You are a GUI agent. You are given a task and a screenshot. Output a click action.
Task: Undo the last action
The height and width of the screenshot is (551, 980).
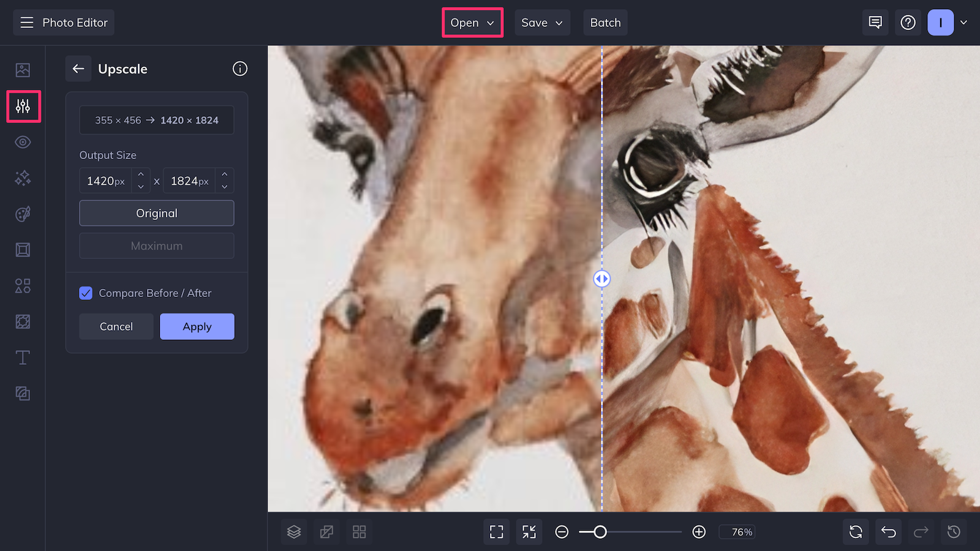coord(888,531)
